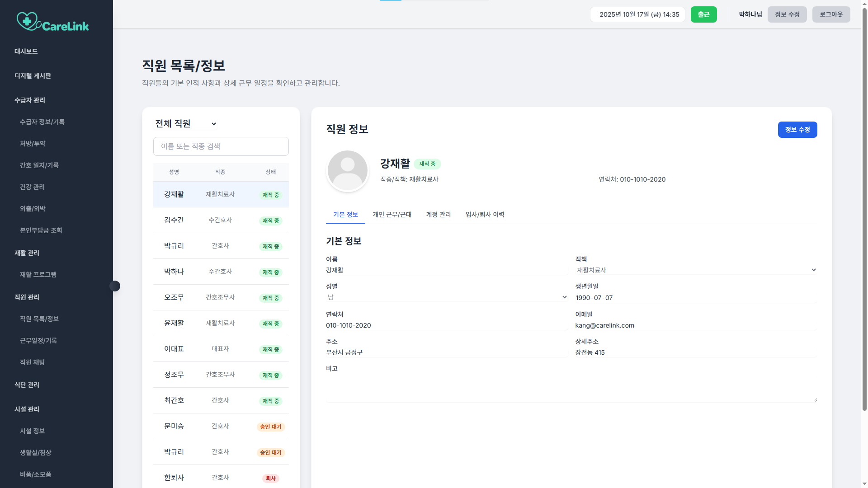This screenshot has width=868, height=488.
Task: Click the 성명 column header
Action: [174, 172]
